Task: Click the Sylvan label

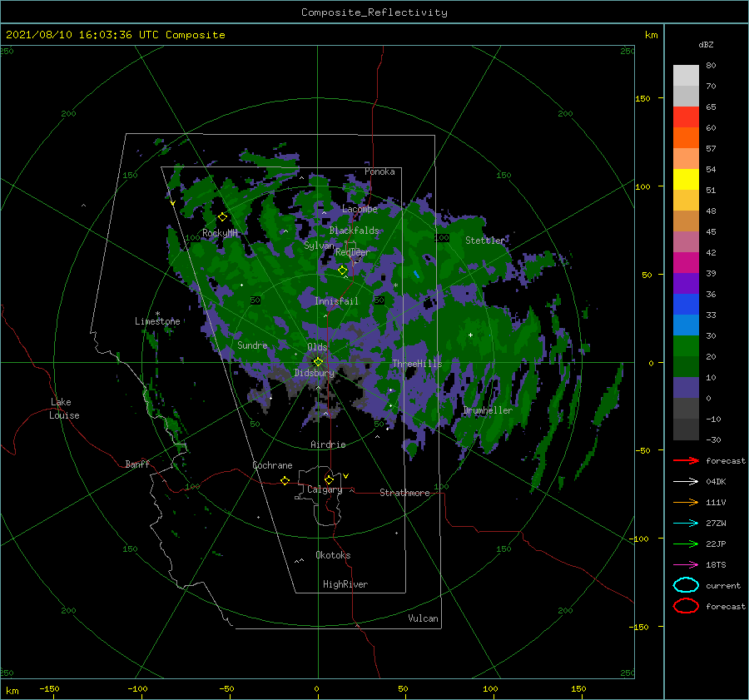Action: tap(319, 246)
